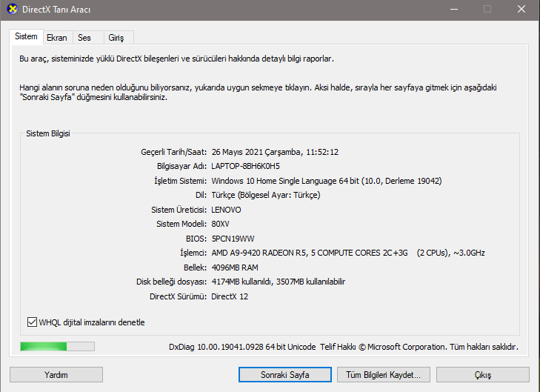Viewport: 540px width, 392px height.
Task: Click Windows 10 Home Single Language text
Action: click(274, 181)
